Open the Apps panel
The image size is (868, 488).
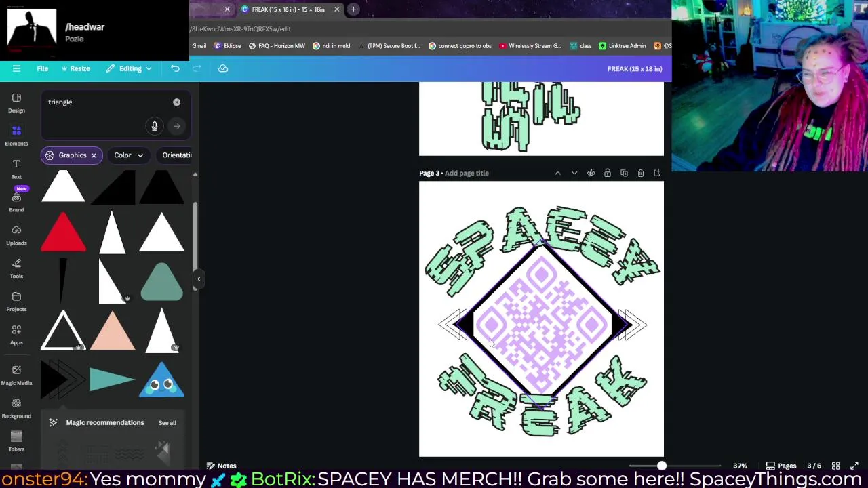pos(16,335)
